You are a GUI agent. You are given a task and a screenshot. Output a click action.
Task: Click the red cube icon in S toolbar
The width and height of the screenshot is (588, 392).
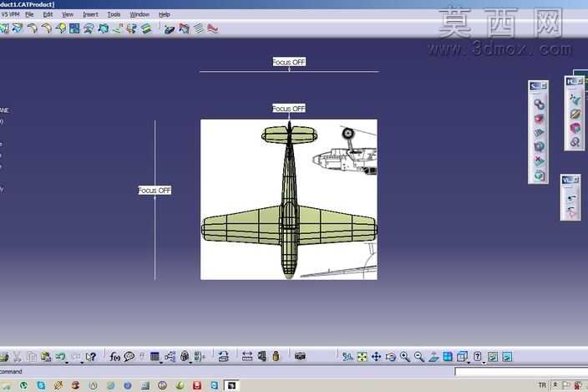coord(539,119)
